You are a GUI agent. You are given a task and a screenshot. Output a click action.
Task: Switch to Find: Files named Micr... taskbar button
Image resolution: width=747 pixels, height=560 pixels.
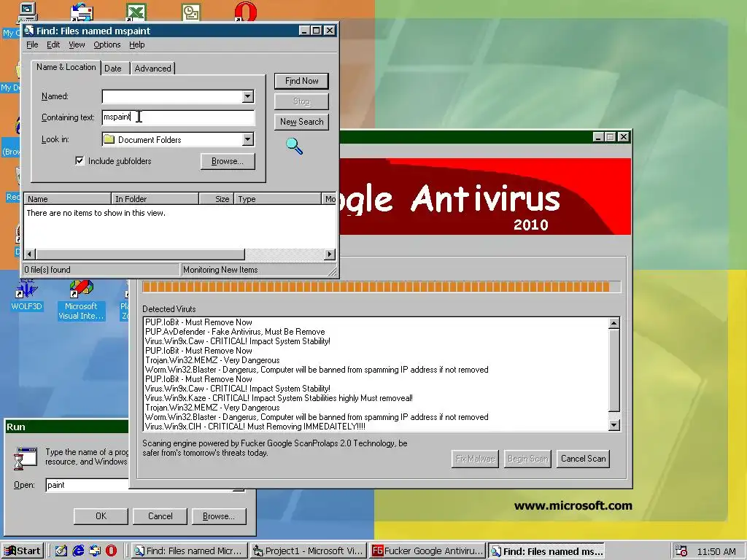coord(189,551)
